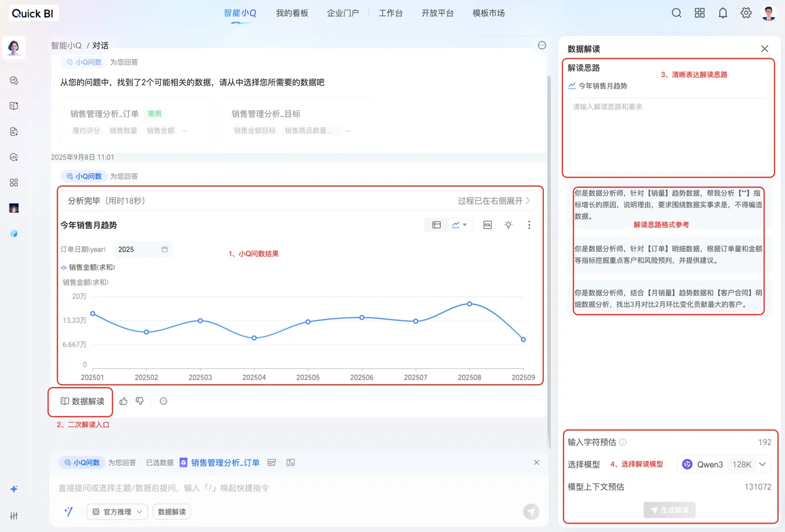The width and height of the screenshot is (785, 532).
Task: Click 数据解读 button below the chart
Action: tap(82, 401)
